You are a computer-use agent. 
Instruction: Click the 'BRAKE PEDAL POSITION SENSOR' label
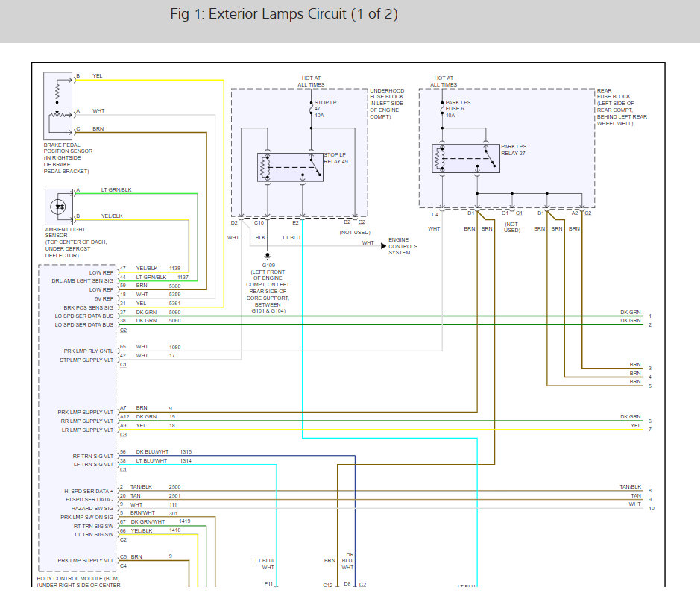68,157
